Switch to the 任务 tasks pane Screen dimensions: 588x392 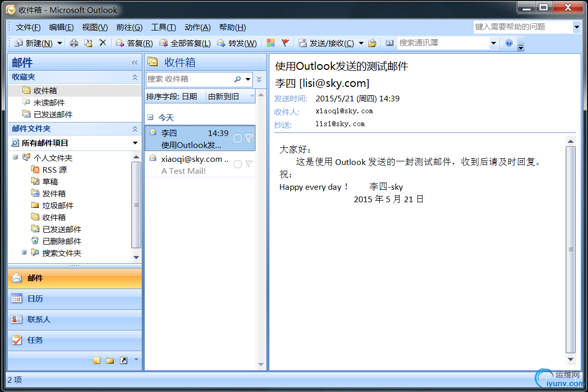(x=74, y=340)
